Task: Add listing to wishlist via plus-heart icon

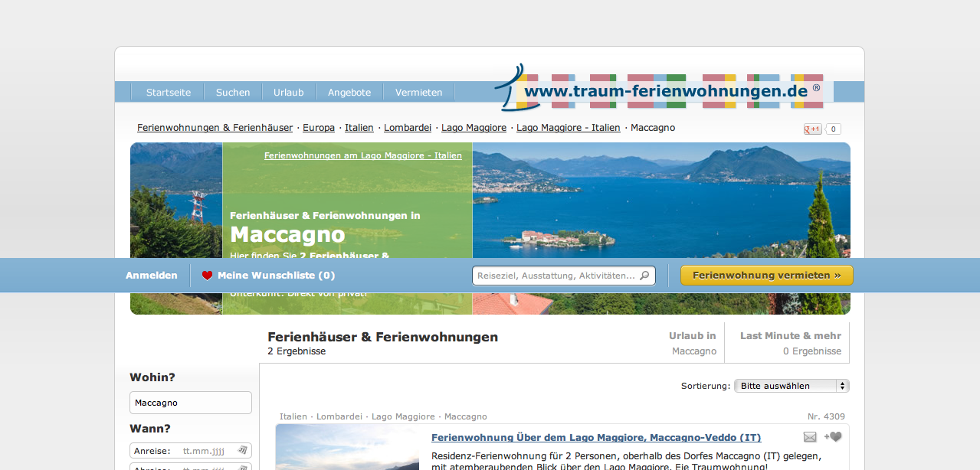Action: coord(833,437)
